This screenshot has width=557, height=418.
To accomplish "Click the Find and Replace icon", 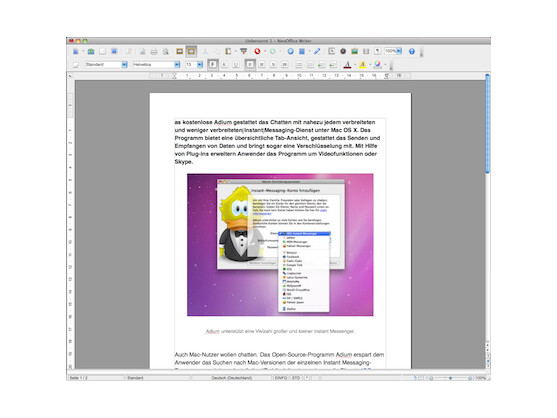I will pyautogui.click(x=331, y=51).
